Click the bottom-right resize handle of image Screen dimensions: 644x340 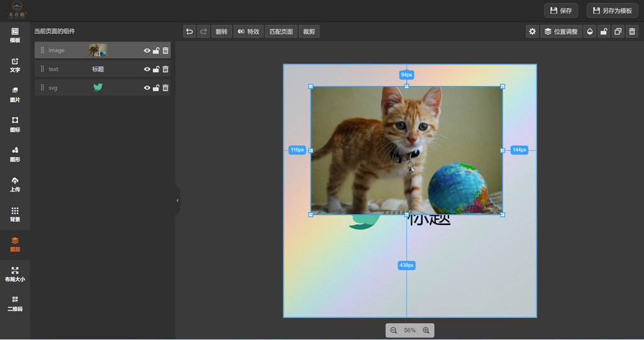pos(502,214)
